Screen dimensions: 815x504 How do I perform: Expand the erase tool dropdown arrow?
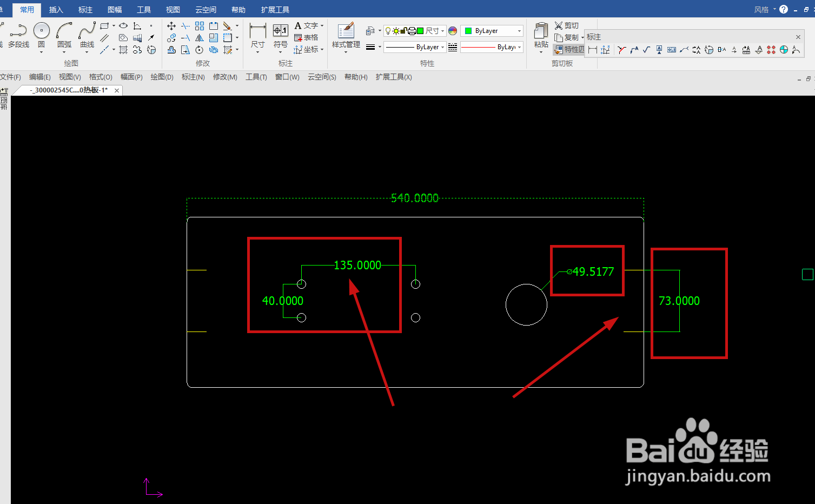(x=237, y=26)
